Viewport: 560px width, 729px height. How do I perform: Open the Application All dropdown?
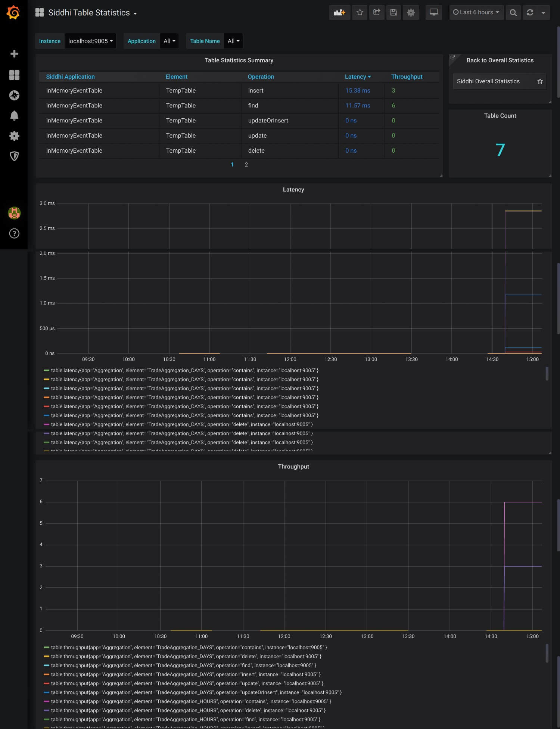(169, 41)
